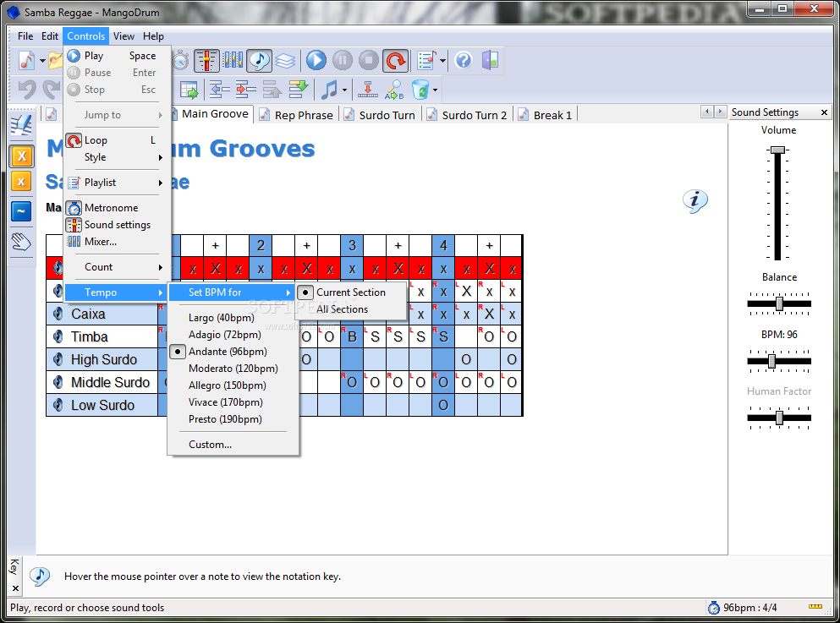Screen dimensions: 840x623
Task: Adjust the Volume slider handle
Action: (778, 150)
